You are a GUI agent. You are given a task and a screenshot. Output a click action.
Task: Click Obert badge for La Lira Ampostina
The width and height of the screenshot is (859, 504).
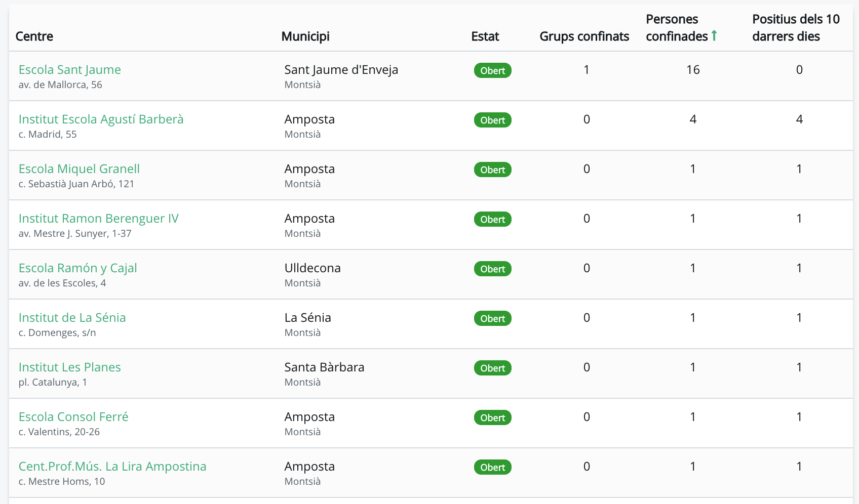pos(493,467)
